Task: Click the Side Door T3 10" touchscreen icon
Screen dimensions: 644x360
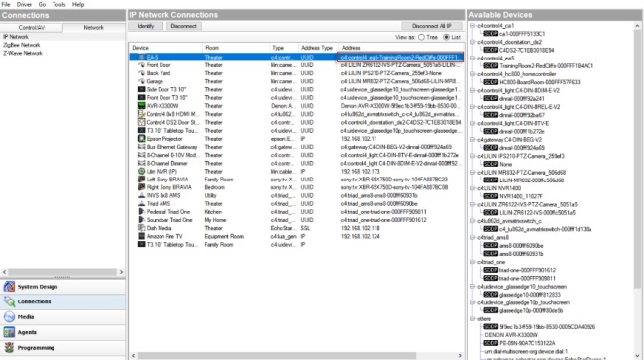Action: [142, 89]
